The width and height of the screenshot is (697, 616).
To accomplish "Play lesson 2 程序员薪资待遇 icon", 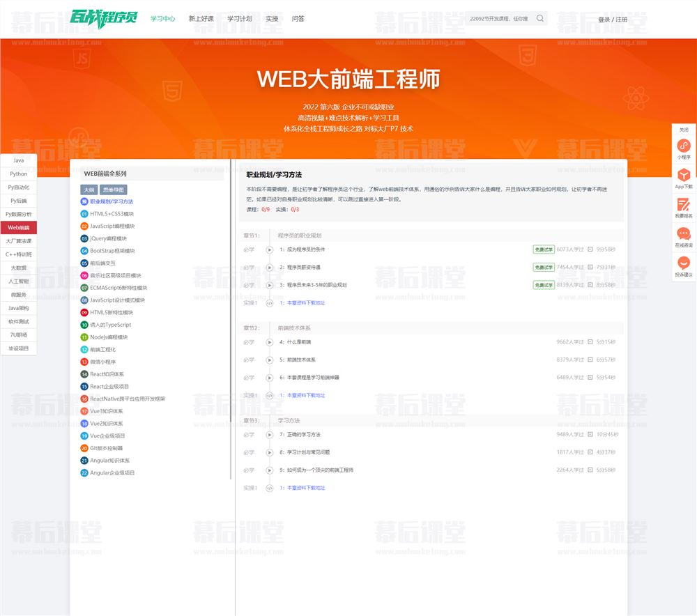I will (x=269, y=268).
